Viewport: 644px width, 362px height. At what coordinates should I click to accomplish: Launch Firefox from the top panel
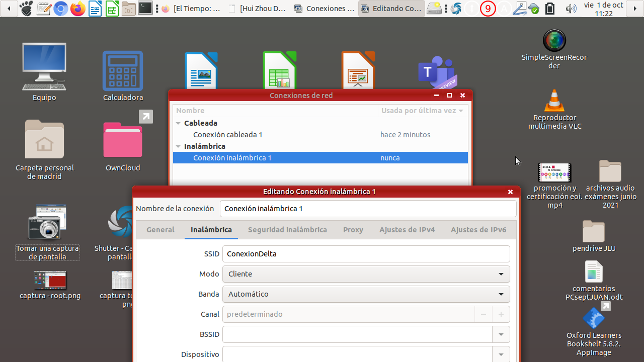tap(78, 9)
